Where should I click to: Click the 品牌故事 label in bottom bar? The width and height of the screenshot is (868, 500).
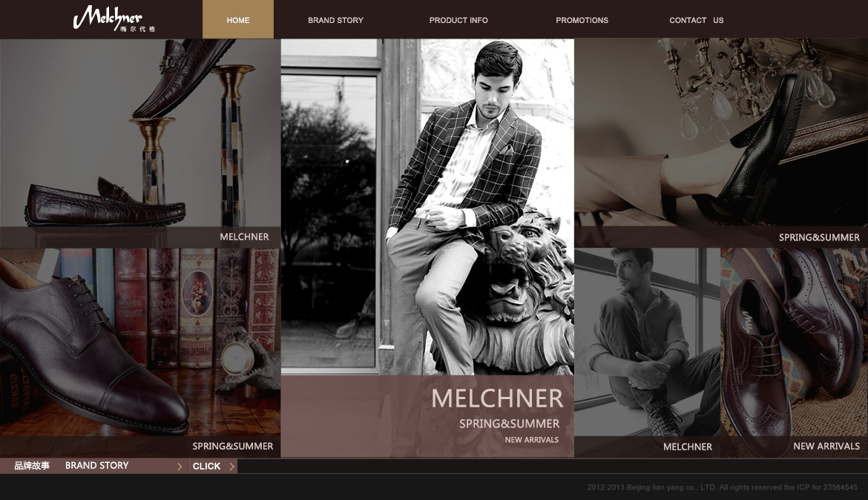(32, 466)
